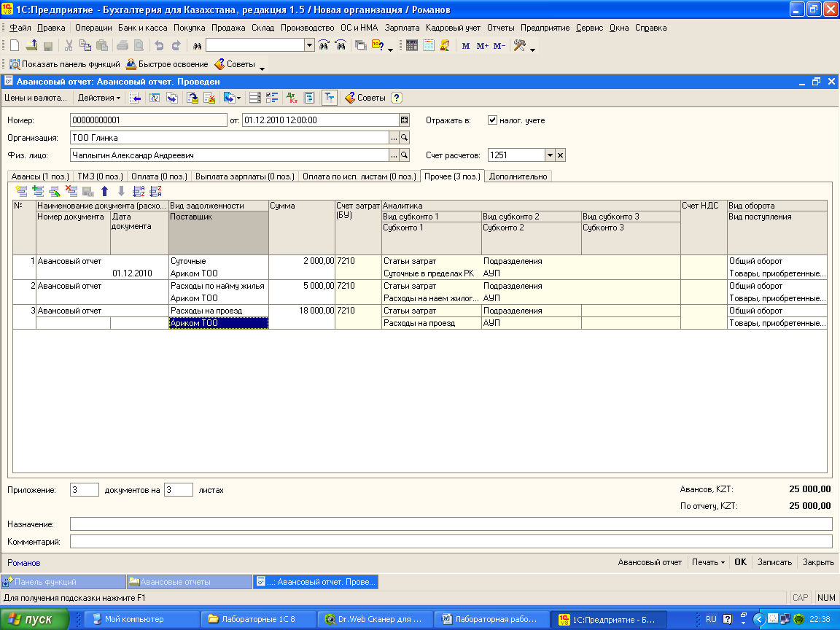Screen dimensions: 840x630
Task: Switch to the Авансовые отчеты window tab
Action: tap(189, 582)
